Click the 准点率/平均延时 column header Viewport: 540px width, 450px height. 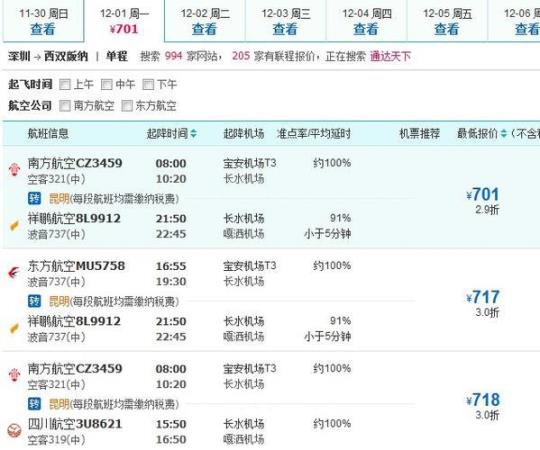tap(314, 134)
